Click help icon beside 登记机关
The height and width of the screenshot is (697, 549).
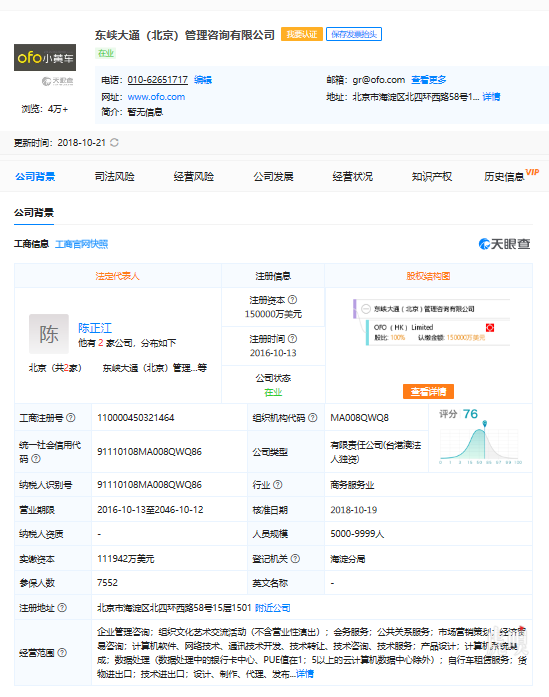(x=295, y=559)
